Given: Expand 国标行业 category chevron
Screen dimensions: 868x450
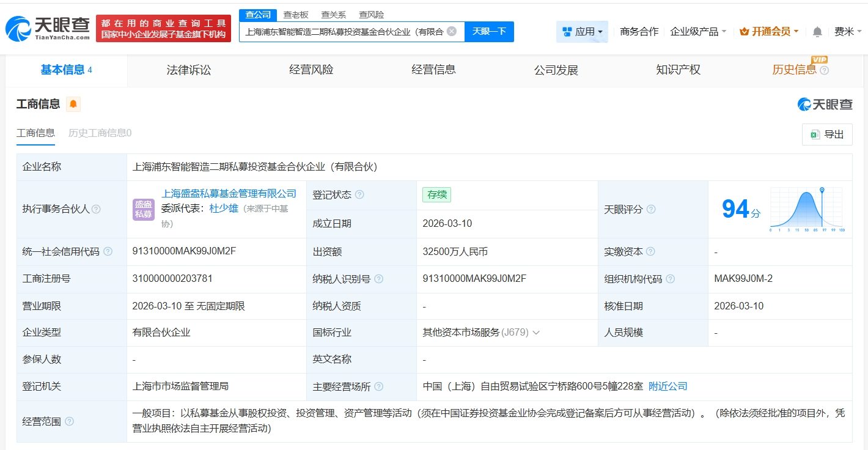Looking at the screenshot, I should click(536, 333).
